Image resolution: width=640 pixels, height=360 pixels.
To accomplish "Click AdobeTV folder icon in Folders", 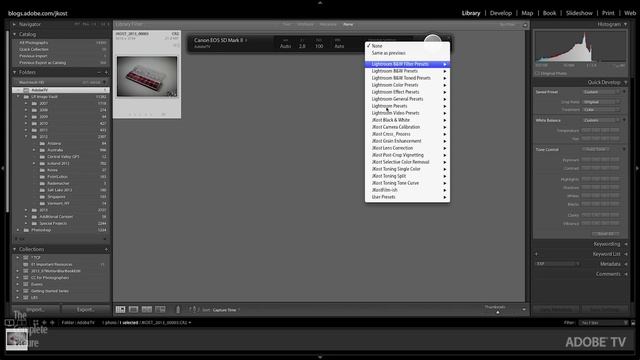I will [x=26, y=90].
